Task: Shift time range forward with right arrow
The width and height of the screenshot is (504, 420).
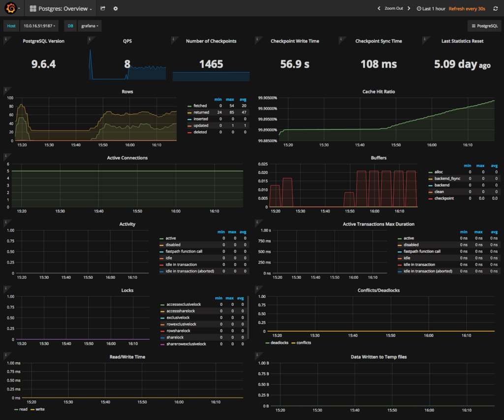Action: point(409,8)
